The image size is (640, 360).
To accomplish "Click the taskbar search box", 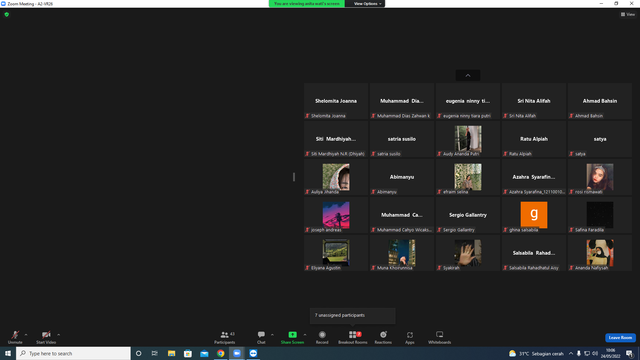I will 73,353.
